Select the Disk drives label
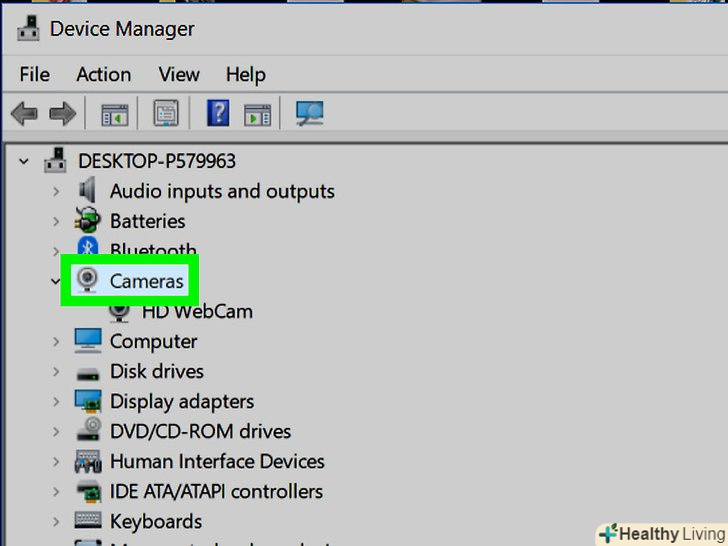 pos(156,371)
